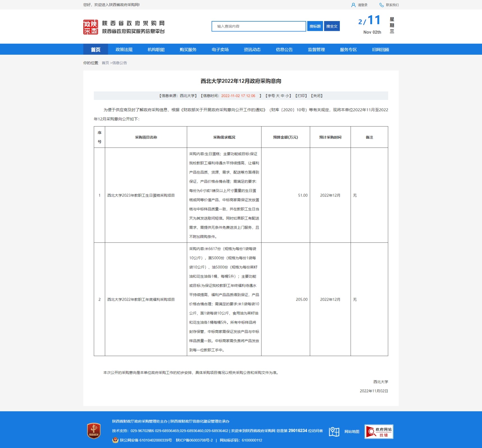The width and height of the screenshot is (482, 448).
Task: Click the Shaanxi procurement site red logo
Action: tap(91, 27)
